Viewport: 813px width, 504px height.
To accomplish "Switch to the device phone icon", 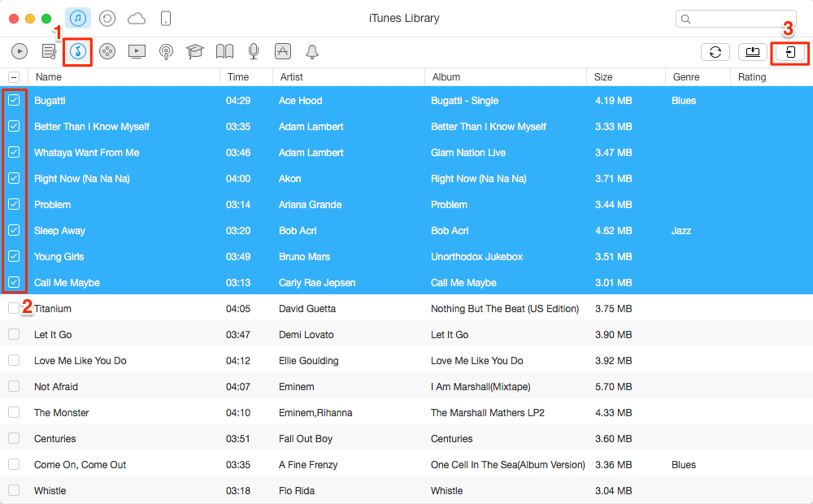I will 165,19.
